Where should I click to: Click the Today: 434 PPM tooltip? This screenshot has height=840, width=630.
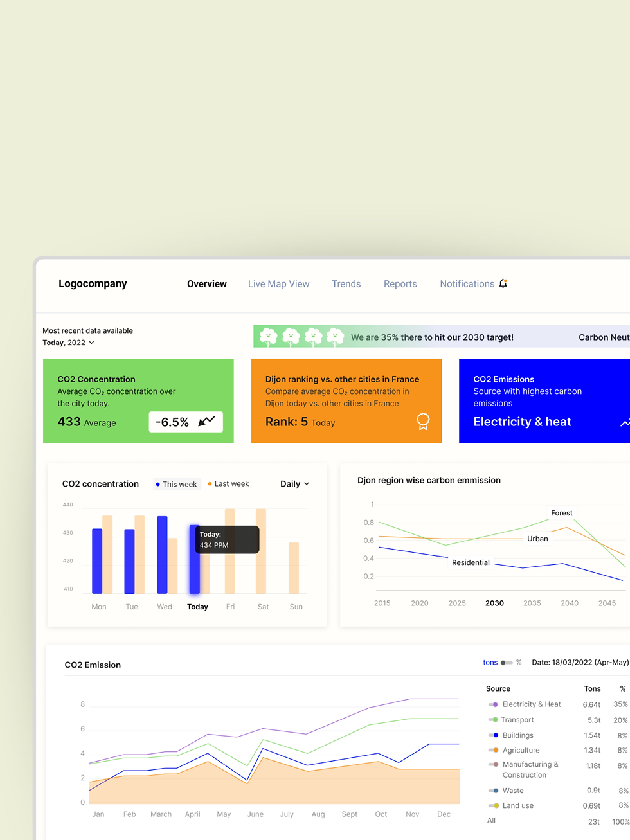click(227, 540)
